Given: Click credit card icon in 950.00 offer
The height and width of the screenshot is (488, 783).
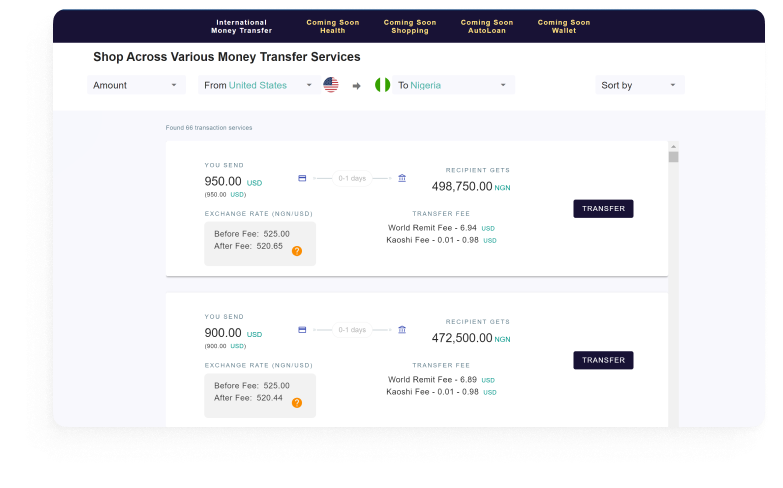Looking at the screenshot, I should (302, 178).
